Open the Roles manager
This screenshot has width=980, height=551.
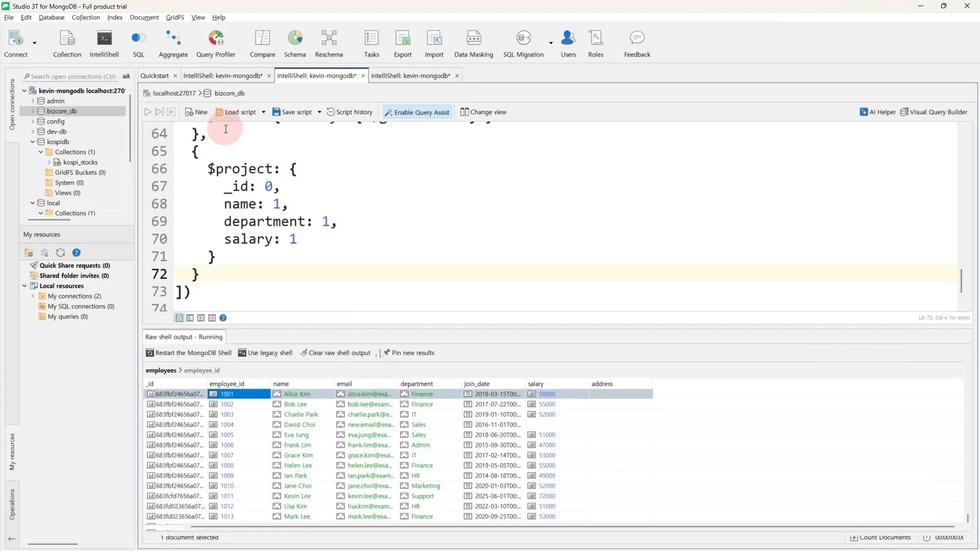click(596, 44)
